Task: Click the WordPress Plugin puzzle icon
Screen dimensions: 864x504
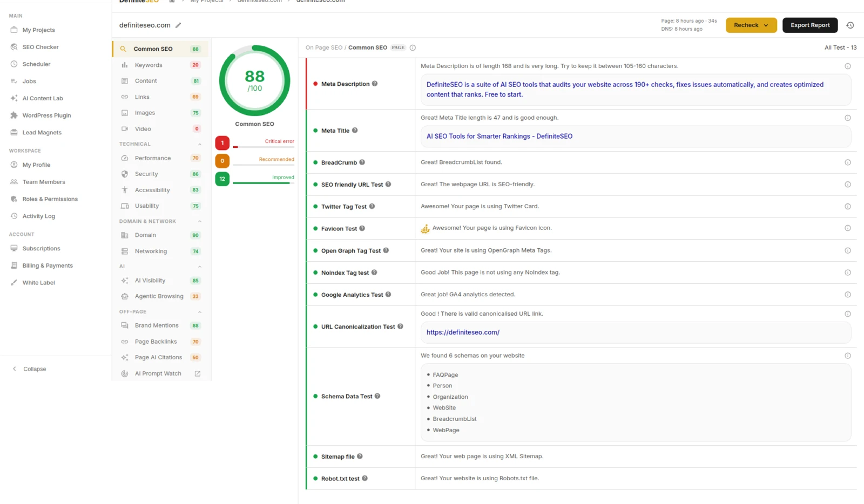Action: 14,115
